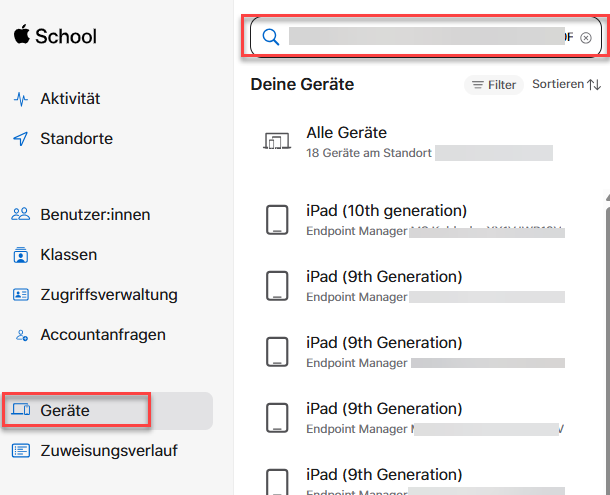
Task: Click the Deine Geräte heading
Action: (302, 84)
